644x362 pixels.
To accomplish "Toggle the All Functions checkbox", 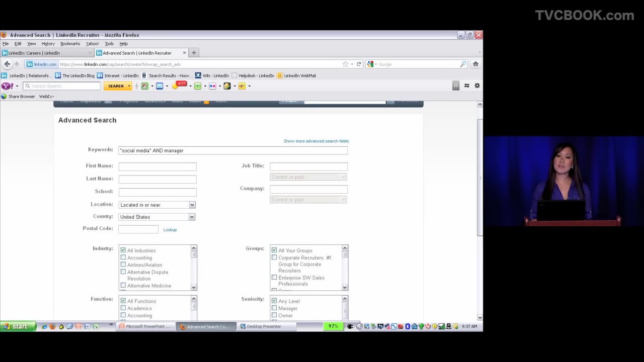I will pyautogui.click(x=123, y=301).
